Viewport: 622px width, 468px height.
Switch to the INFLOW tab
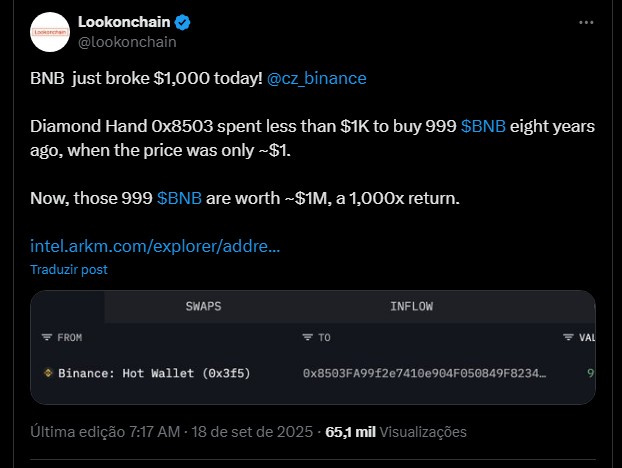click(411, 306)
